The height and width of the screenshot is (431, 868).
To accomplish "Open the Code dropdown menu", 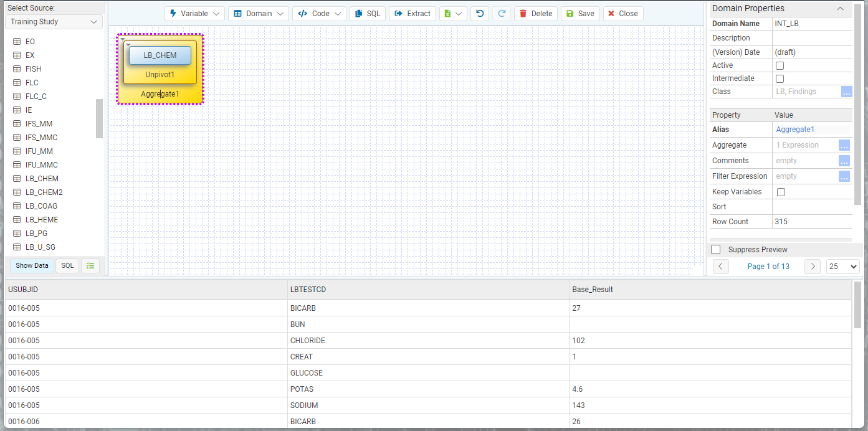I will (x=319, y=14).
